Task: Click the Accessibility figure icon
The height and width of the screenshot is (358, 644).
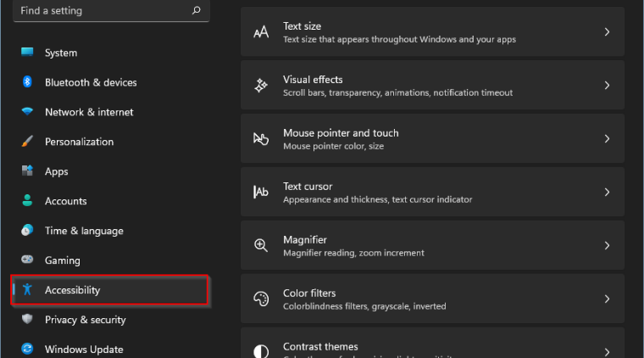Action: pos(27,289)
